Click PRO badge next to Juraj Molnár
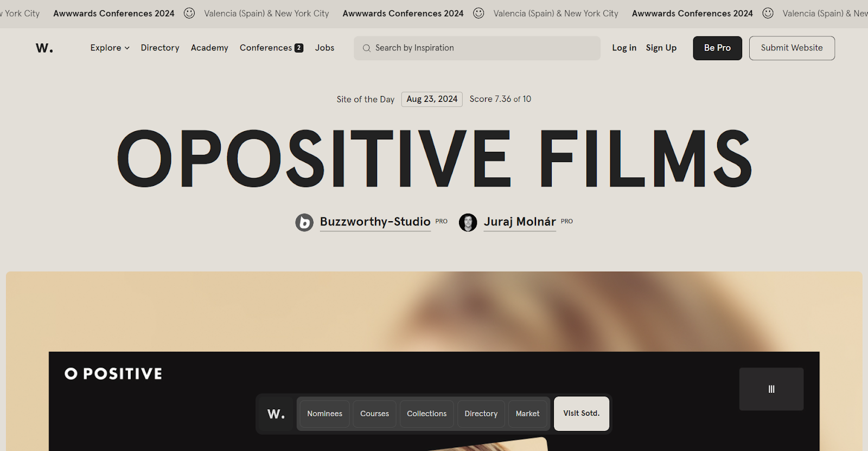This screenshot has height=451, width=868. (567, 221)
